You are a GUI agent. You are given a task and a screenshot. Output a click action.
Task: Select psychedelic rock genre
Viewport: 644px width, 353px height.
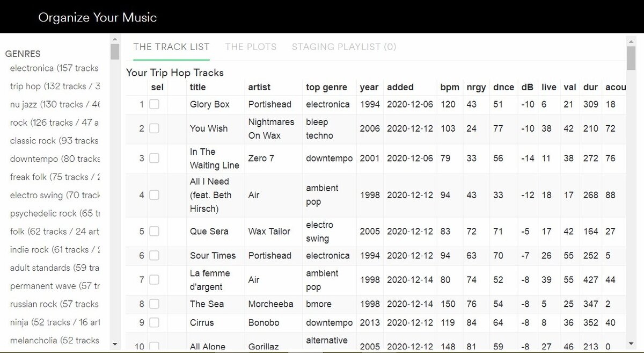55,213
